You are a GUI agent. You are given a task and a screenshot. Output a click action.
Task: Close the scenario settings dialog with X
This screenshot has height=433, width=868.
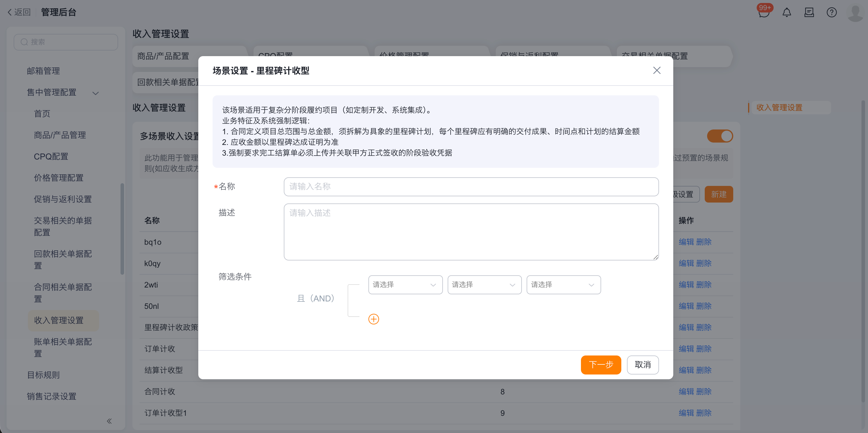tap(656, 70)
